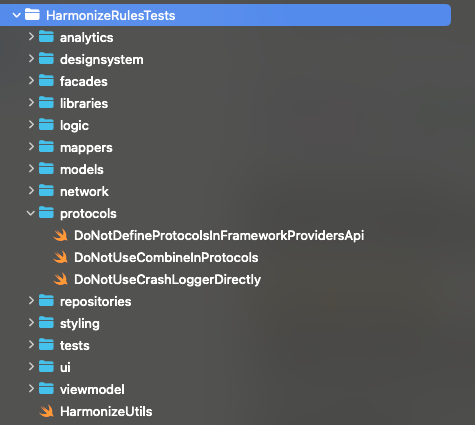
Task: Click the HarmonizeRulesTests folder icon
Action: click(x=32, y=15)
